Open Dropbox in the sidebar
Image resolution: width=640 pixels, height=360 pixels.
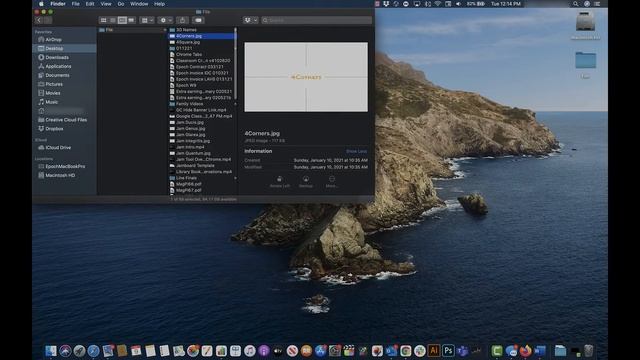tap(54, 129)
